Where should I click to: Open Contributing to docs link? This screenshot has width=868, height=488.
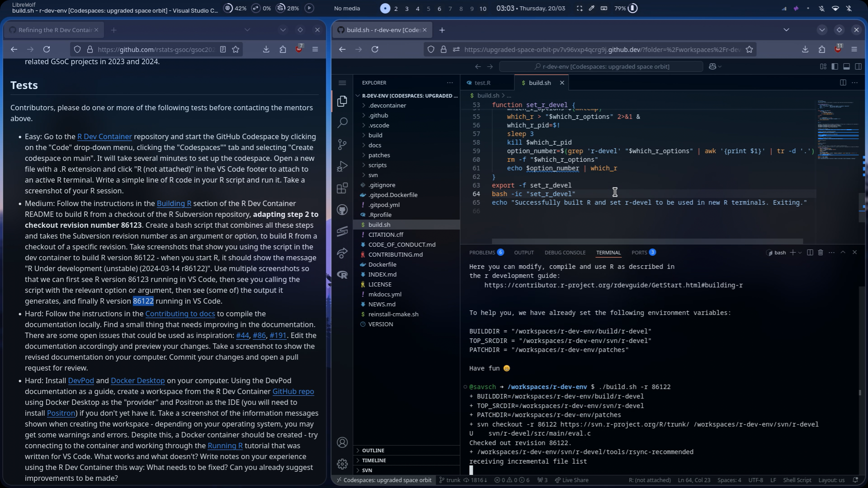[180, 314]
